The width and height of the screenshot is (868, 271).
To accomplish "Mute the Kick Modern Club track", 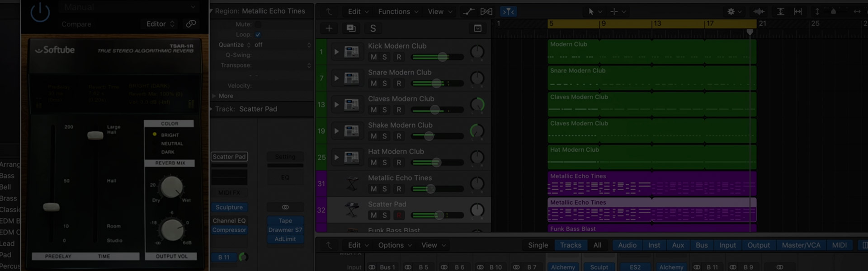I will point(373,57).
